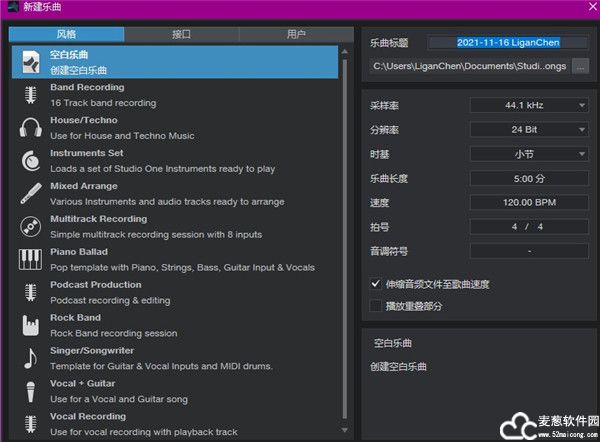Enable the 播放重叠部分 checkbox
Screen dimensions: 600x442
376,305
